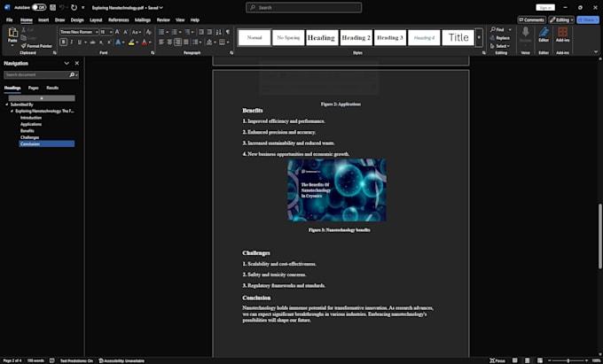Image resolution: width=603 pixels, height=364 pixels.
Task: Open the Focus mode in status bar
Action: coord(497,360)
